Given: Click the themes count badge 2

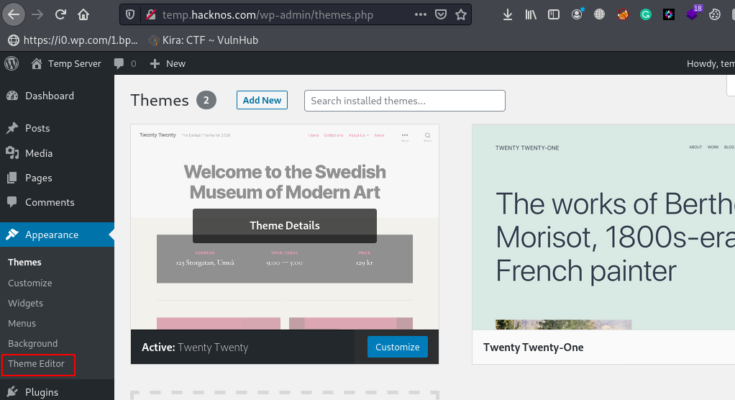Looking at the screenshot, I should pos(206,100).
